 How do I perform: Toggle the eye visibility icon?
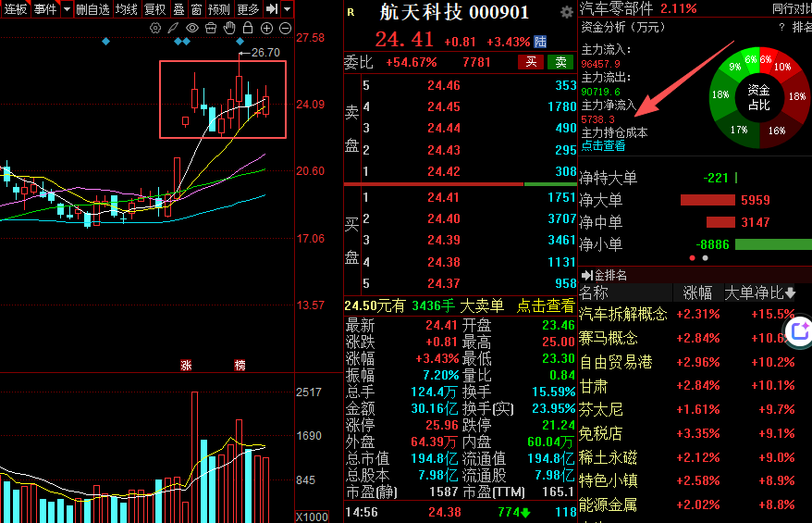pos(192,29)
